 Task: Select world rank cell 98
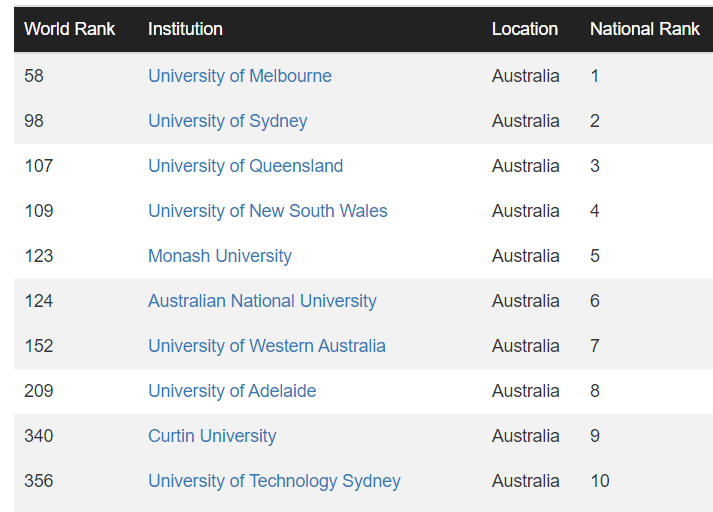click(34, 121)
